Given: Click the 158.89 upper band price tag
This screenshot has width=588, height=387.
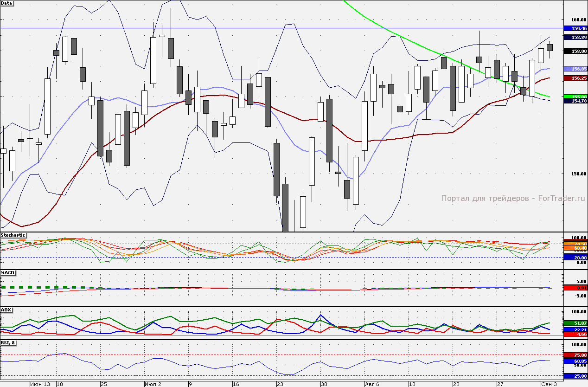Looking at the screenshot, I should click(575, 37).
